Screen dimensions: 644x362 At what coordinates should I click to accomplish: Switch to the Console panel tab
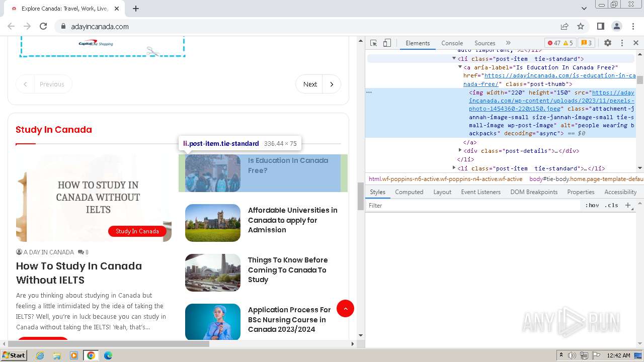pyautogui.click(x=452, y=43)
